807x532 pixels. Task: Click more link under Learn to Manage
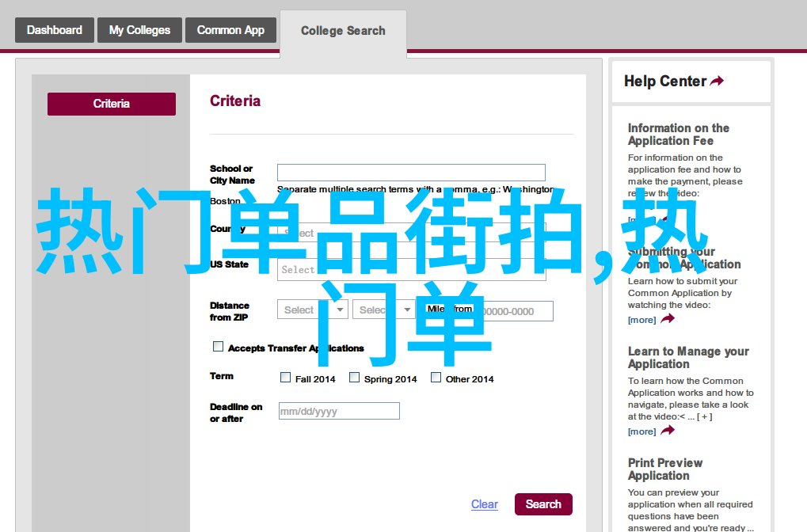[x=641, y=431]
